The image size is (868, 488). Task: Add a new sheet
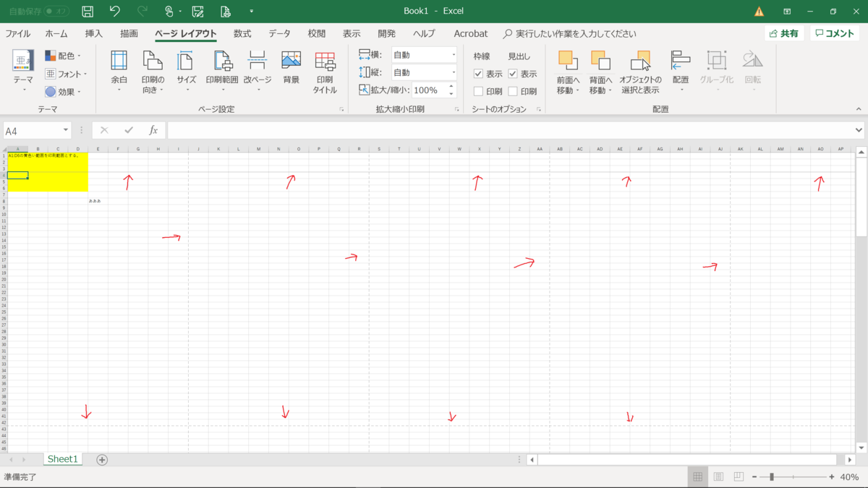[102, 460]
